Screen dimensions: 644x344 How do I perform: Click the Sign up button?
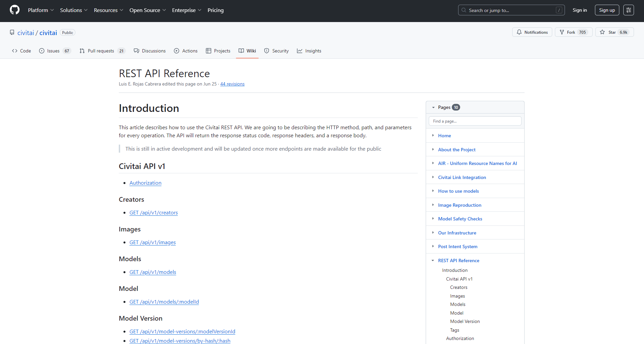coord(607,10)
